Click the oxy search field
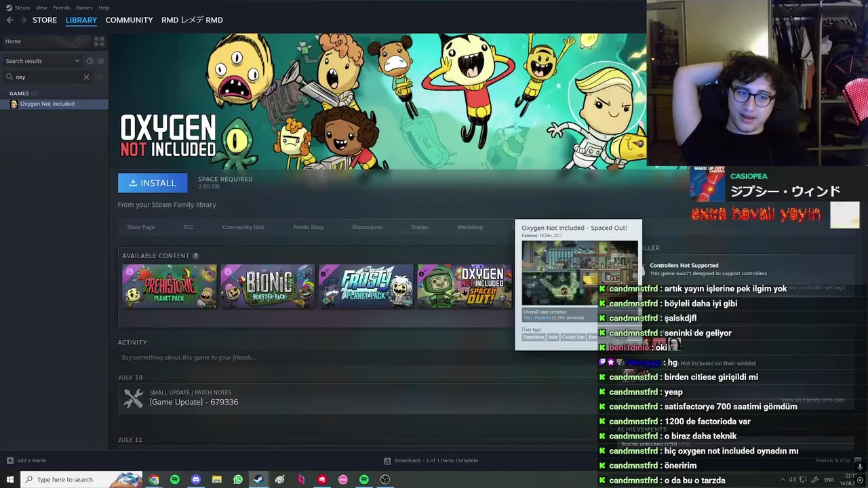This screenshot has width=868, height=488. pyautogui.click(x=47, y=77)
